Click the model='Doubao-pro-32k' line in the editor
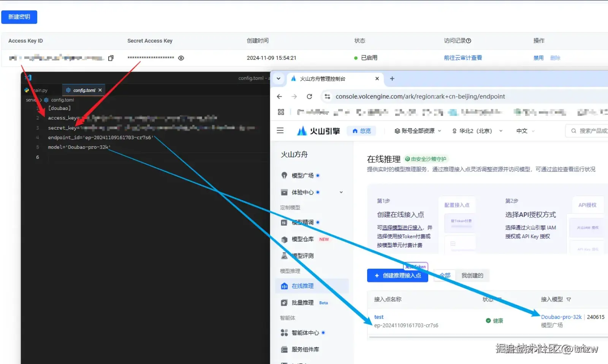The width and height of the screenshot is (608, 364). tap(79, 147)
